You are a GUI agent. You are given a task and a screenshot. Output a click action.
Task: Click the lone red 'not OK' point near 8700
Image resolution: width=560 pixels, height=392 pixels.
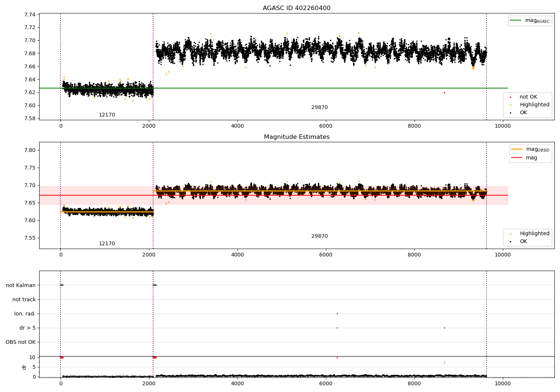point(444,93)
